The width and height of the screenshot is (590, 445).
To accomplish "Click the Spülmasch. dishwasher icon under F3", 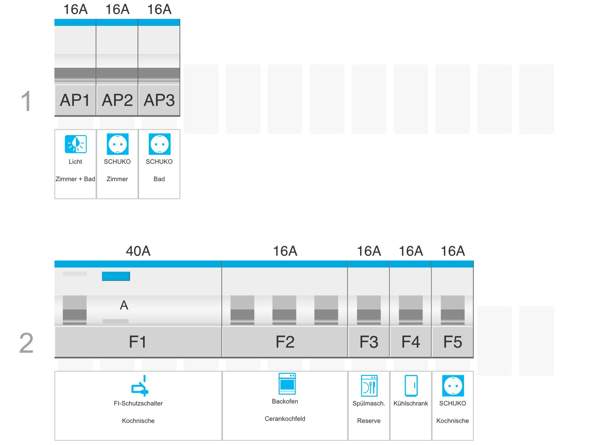I will [x=369, y=386].
